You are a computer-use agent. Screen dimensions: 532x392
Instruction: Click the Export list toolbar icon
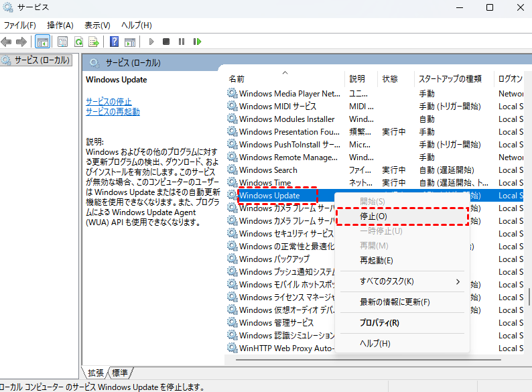click(x=94, y=42)
